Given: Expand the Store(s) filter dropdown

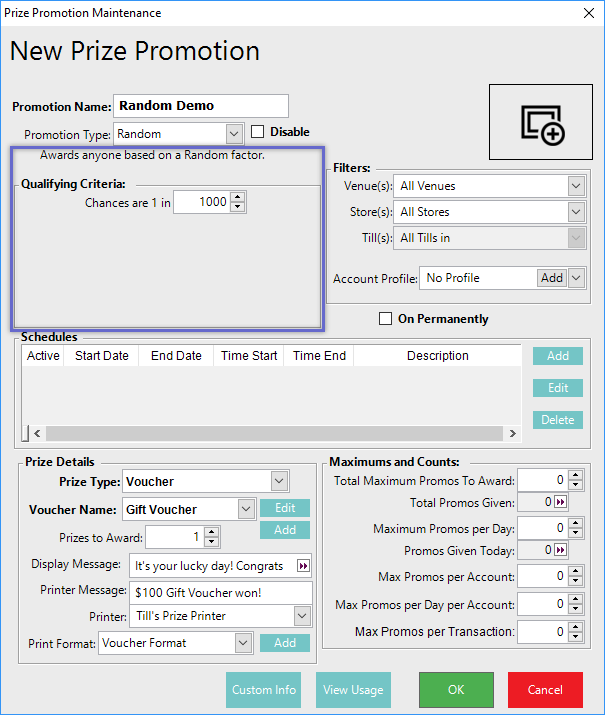Looking at the screenshot, I should [x=575, y=212].
